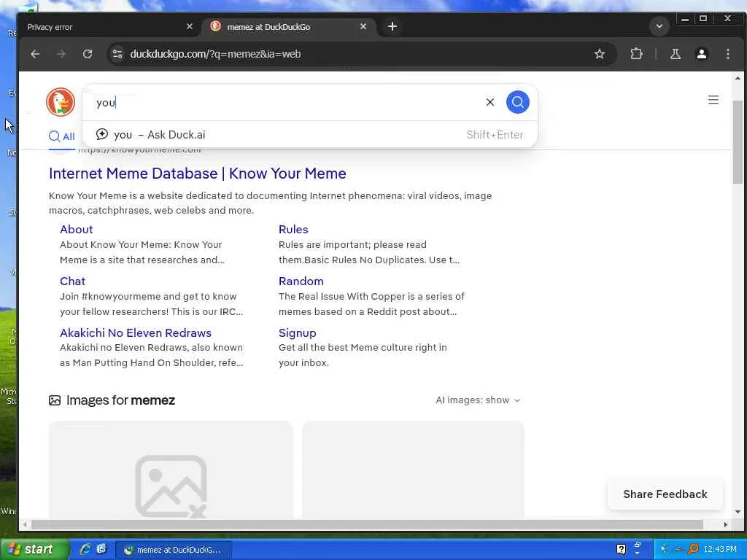This screenshot has width=747, height=560.
Task: Expand the 'AI images: show' dropdown
Action: click(478, 400)
